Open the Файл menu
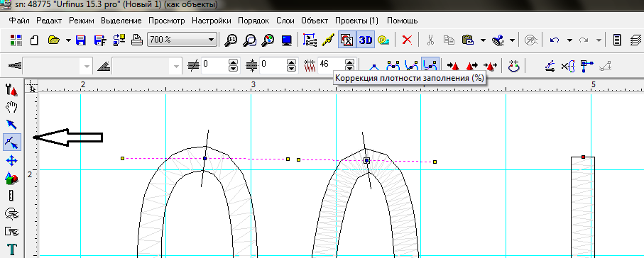The height and width of the screenshot is (258, 644). pyautogui.click(x=19, y=21)
